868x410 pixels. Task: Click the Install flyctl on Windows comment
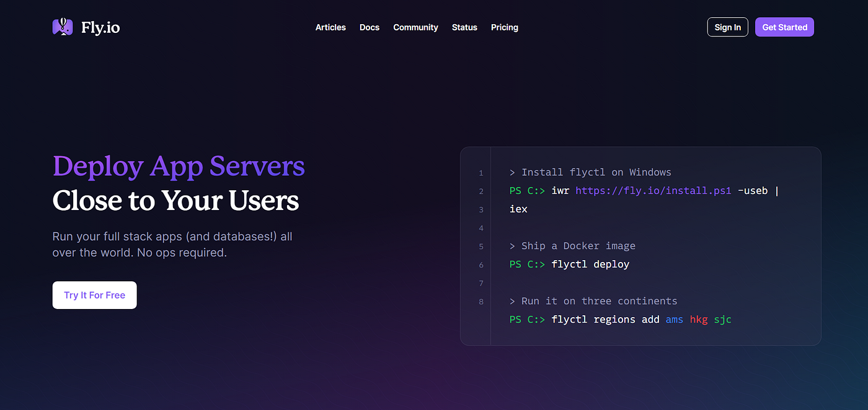pyautogui.click(x=590, y=172)
